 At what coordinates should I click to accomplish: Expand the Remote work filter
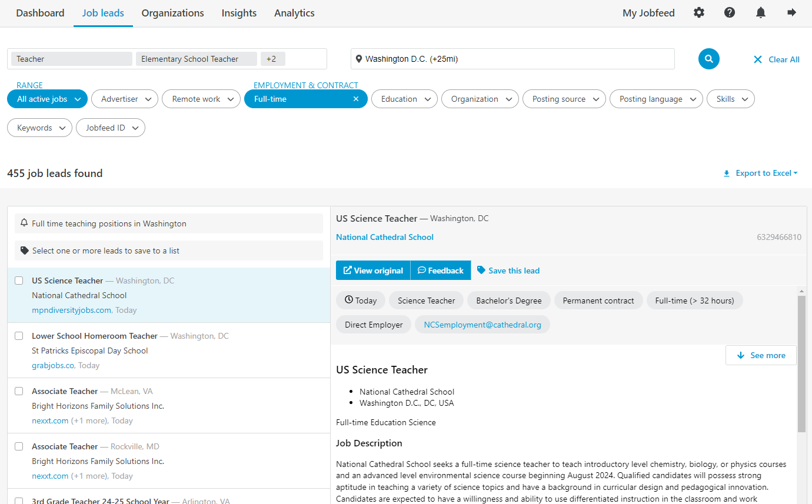coord(201,99)
